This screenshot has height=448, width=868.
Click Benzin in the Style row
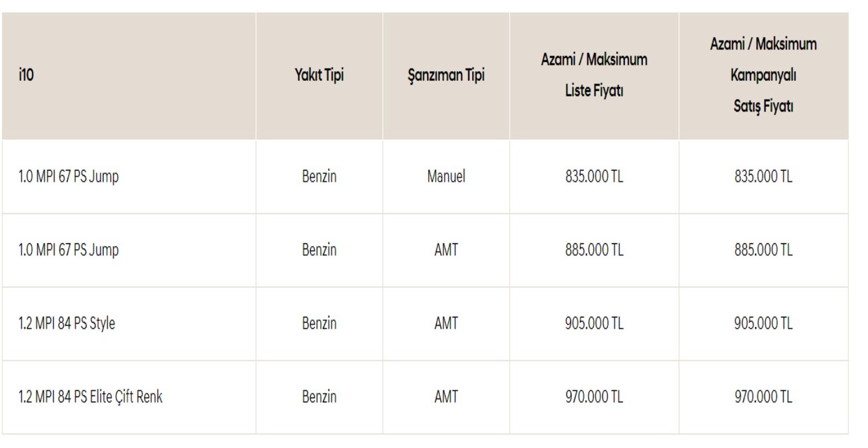coord(319,324)
